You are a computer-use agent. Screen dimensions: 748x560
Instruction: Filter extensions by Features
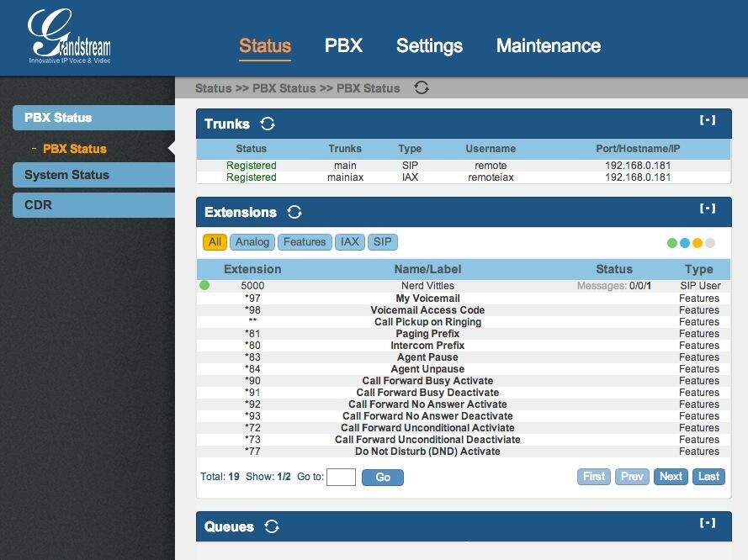[305, 241]
